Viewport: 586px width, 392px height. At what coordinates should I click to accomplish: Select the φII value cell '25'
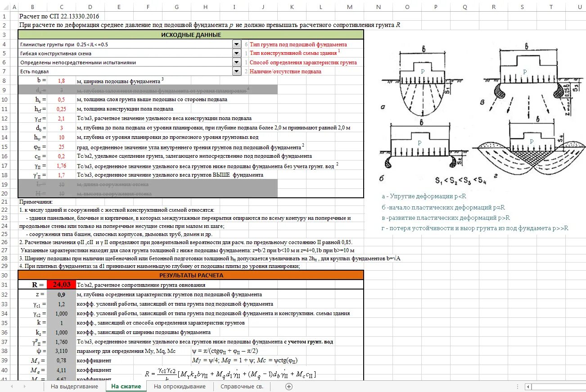click(x=61, y=147)
